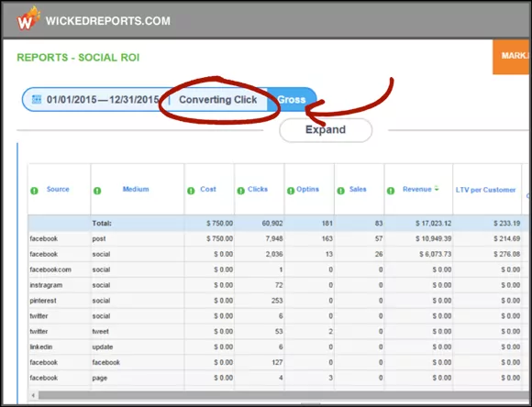The height and width of the screenshot is (407, 532).
Task: Click green info icon beside Medium
Action: [x=97, y=191]
